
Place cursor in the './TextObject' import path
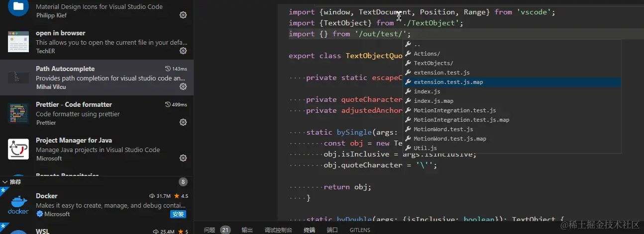(x=430, y=23)
